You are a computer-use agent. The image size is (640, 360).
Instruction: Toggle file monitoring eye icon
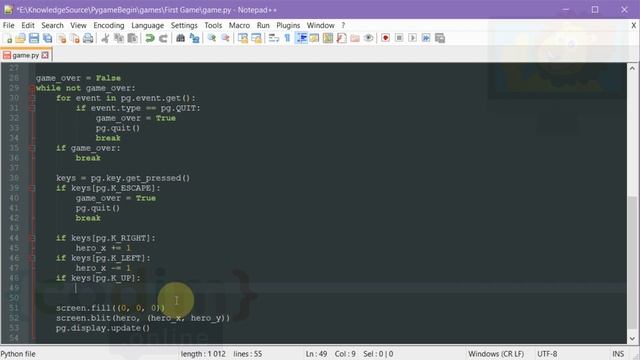click(369, 38)
